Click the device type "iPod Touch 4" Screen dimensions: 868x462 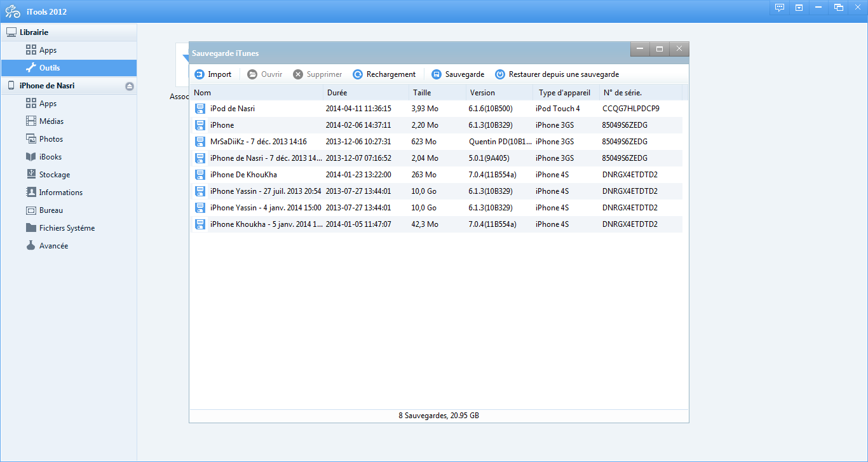(x=558, y=109)
